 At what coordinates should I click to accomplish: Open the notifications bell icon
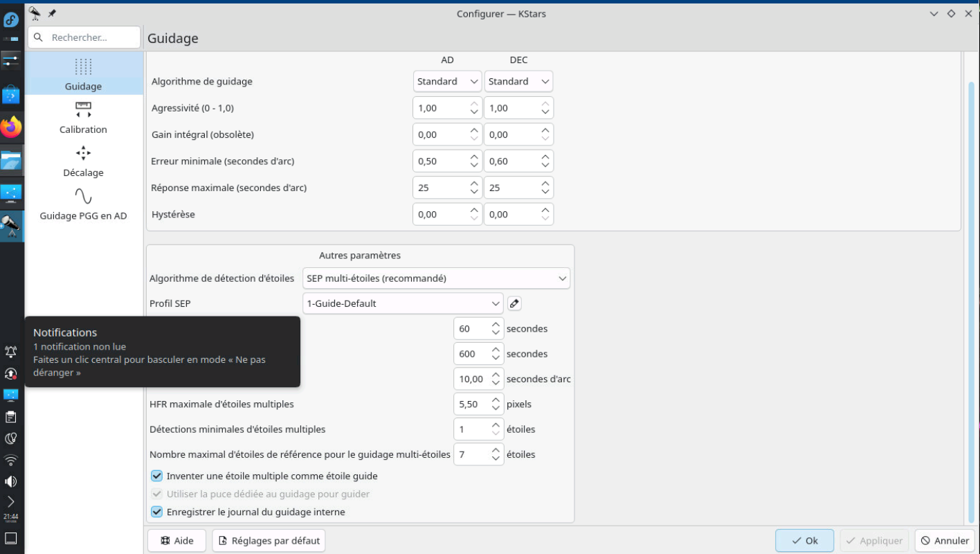(10, 352)
